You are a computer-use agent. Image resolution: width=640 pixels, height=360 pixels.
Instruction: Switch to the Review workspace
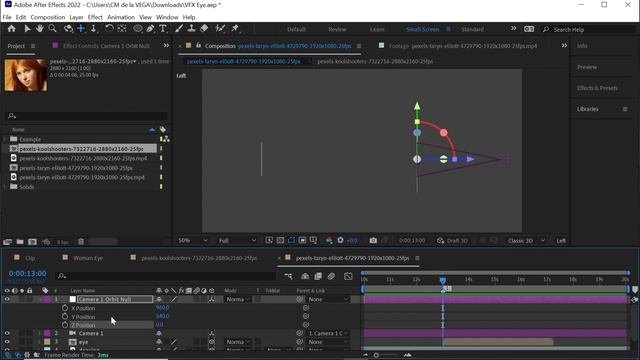click(337, 29)
